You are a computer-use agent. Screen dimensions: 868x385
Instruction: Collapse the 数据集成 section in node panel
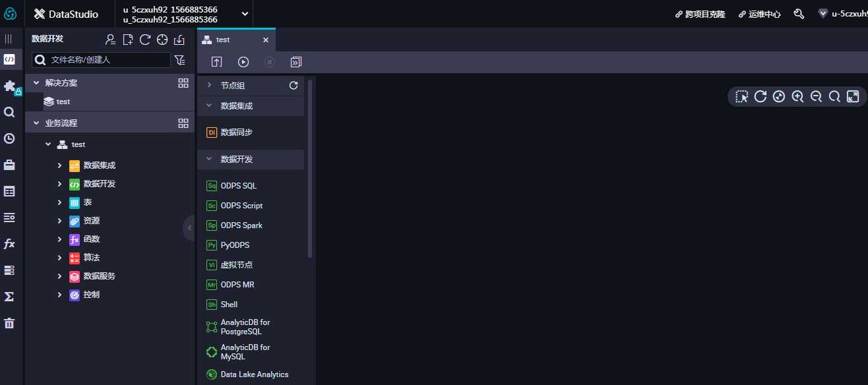(x=209, y=105)
